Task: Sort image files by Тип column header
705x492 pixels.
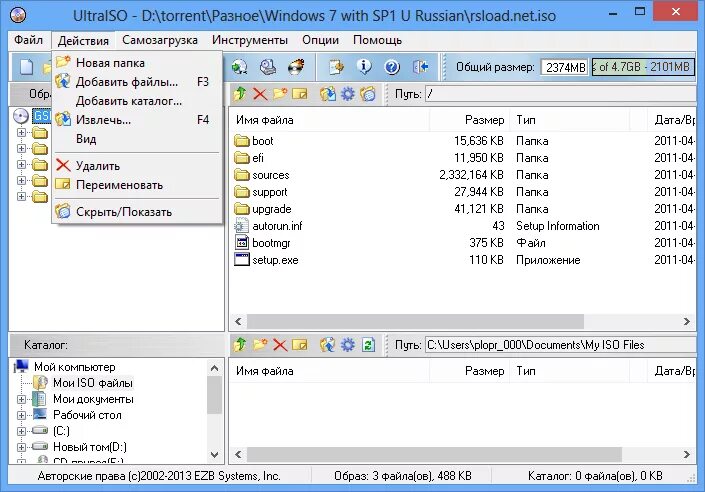Action: (x=569, y=120)
